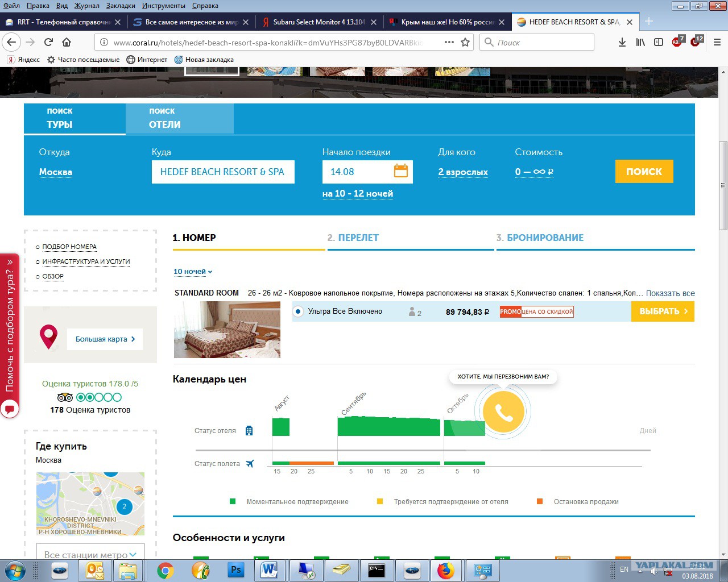Jump to ПОДБОР НОМЕРА section
The height and width of the screenshot is (582, 728).
point(69,247)
